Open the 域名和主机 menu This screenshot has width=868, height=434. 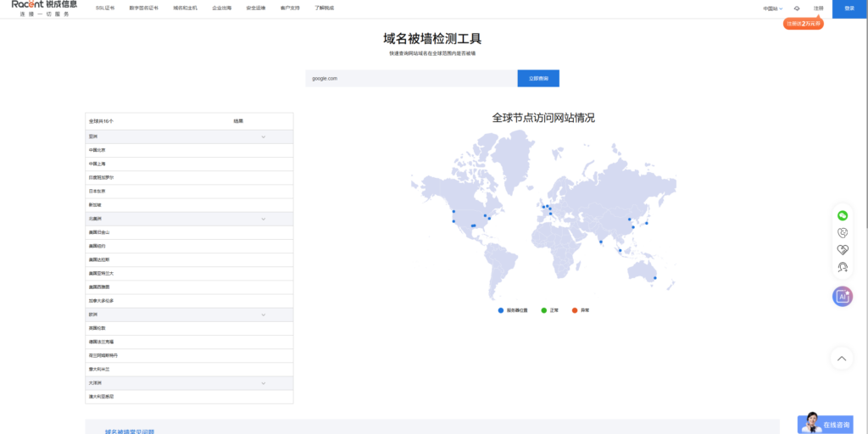click(185, 8)
